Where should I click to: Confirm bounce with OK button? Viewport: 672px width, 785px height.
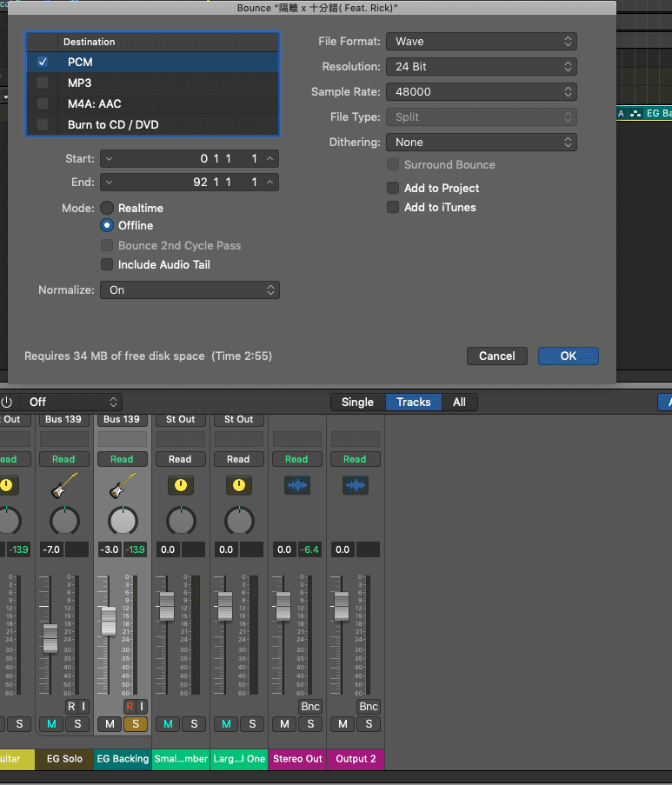[x=569, y=356]
